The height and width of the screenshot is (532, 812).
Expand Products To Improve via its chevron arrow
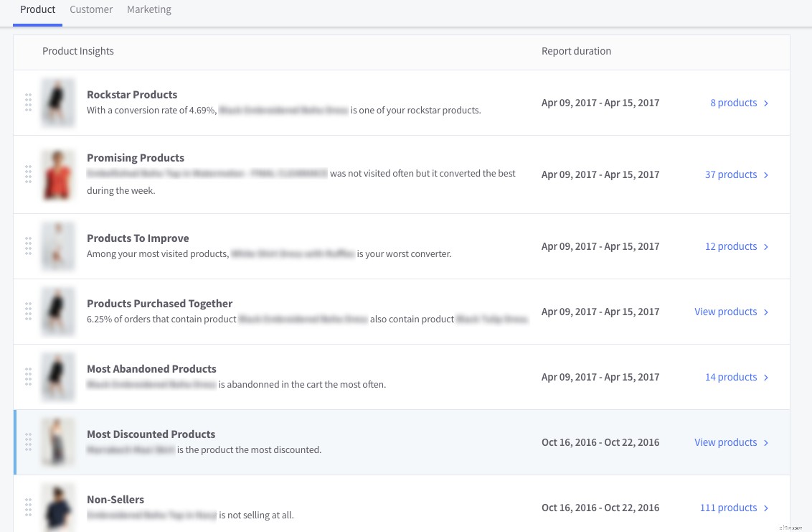click(765, 246)
